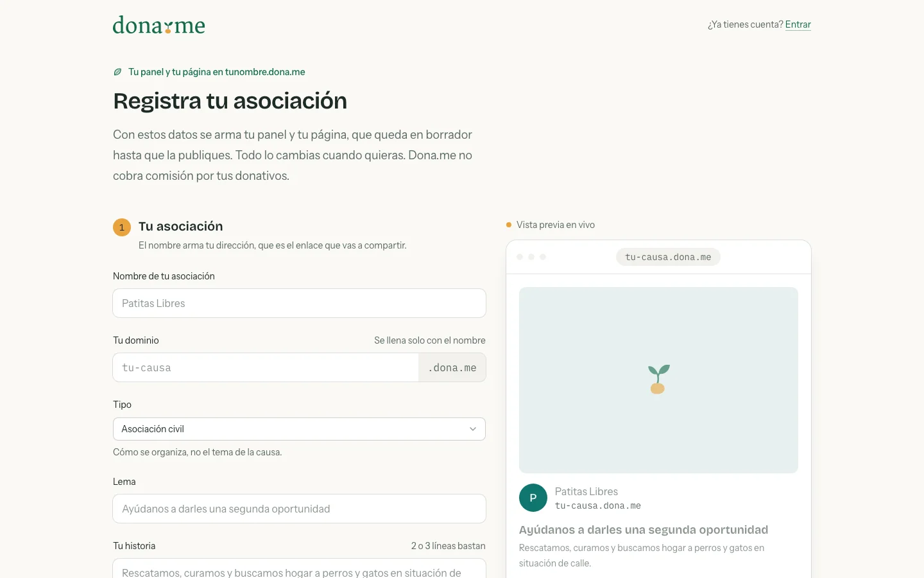Click the tu-causa domain input
Screen dimensions: 924x578
pyautogui.click(x=266, y=367)
